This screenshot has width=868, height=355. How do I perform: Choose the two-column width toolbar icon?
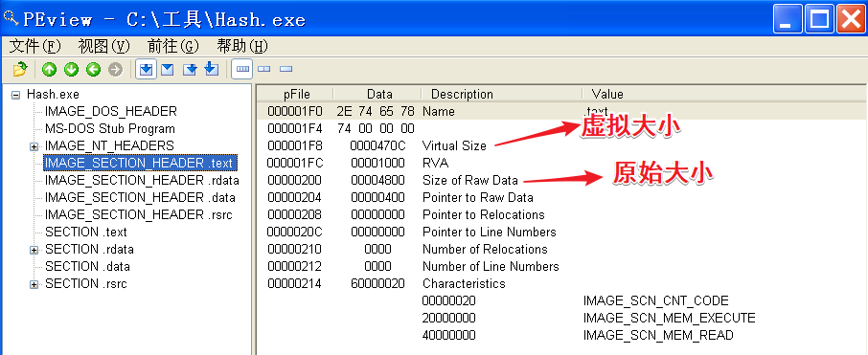click(x=264, y=69)
